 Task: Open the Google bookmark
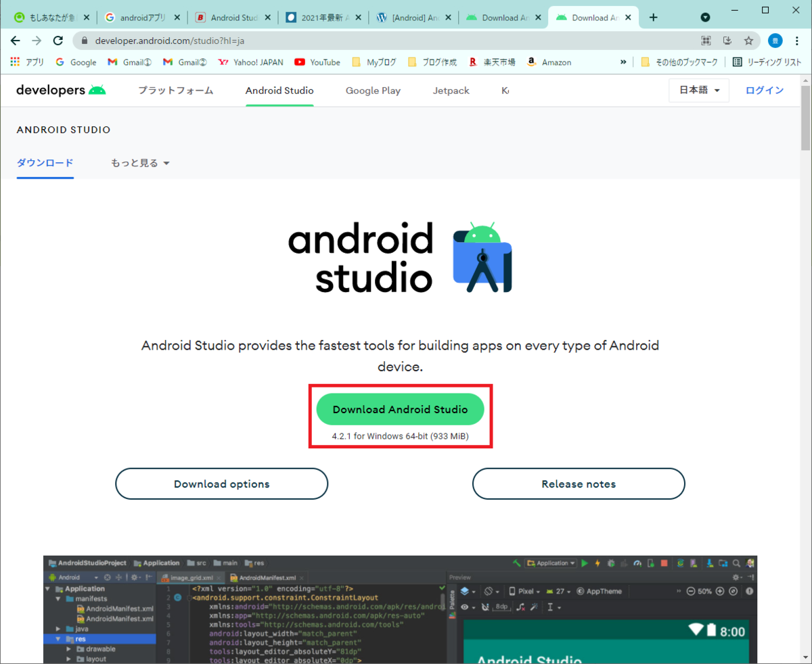pos(76,62)
